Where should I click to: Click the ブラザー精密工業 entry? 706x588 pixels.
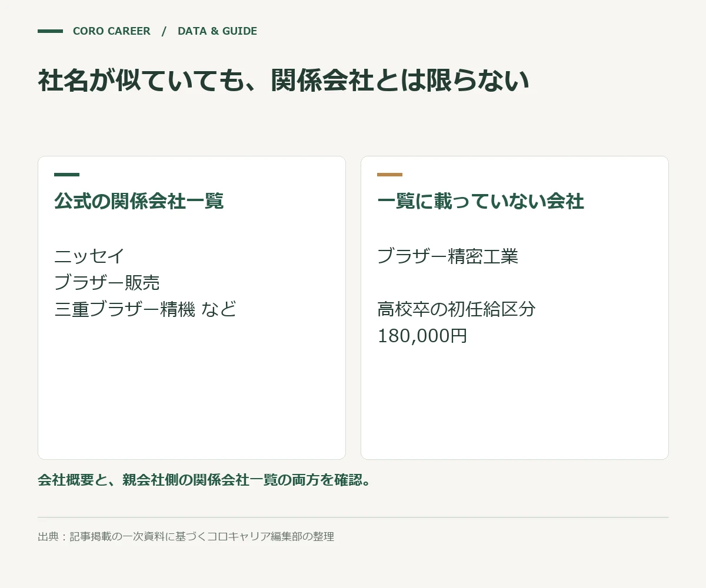point(448,256)
